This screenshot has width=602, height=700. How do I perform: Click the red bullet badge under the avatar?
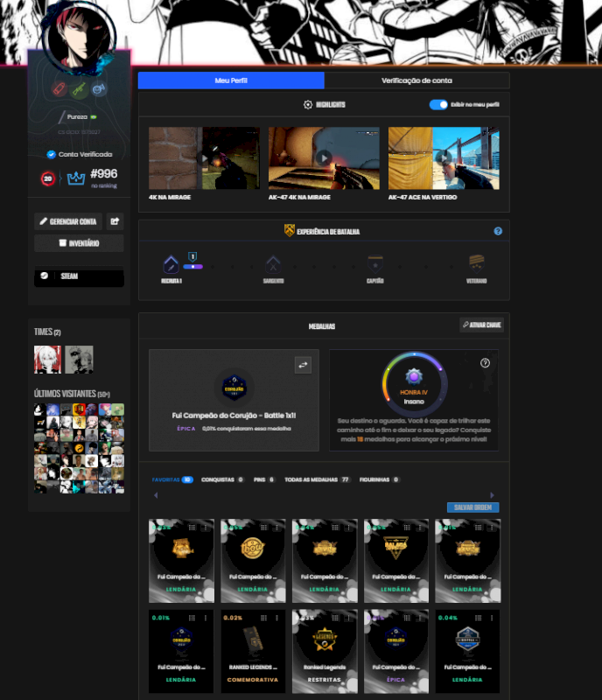point(59,89)
